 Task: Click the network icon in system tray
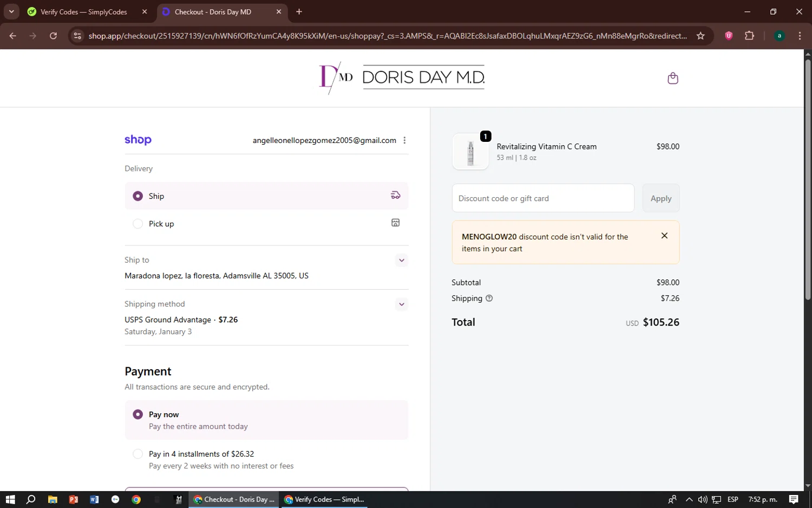pyautogui.click(x=717, y=499)
